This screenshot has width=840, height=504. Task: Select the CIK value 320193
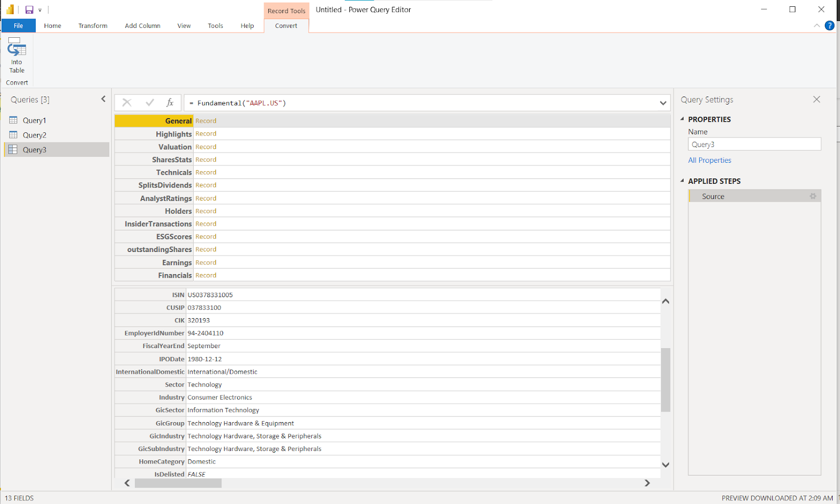(198, 320)
